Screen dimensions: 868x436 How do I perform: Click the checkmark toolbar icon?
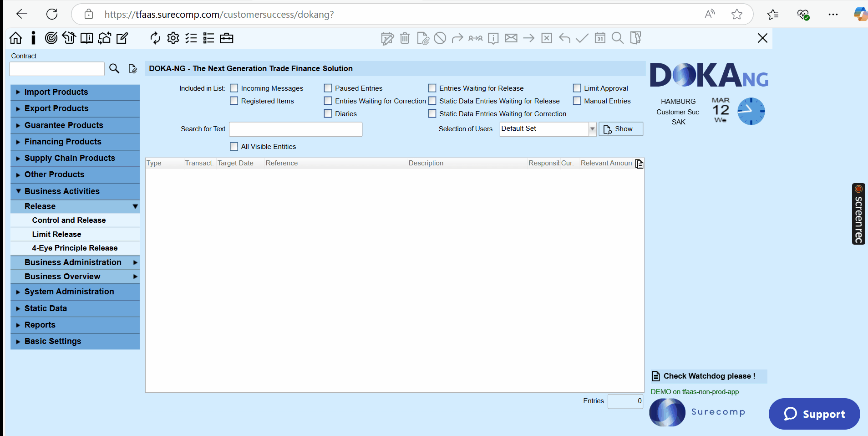point(582,38)
